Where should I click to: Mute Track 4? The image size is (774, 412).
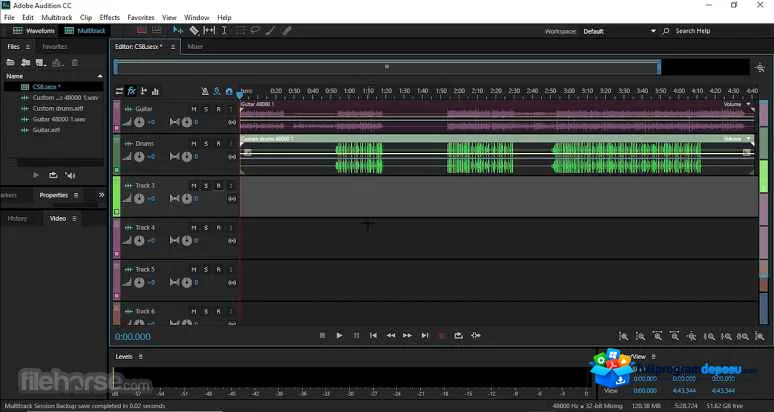(x=194, y=227)
